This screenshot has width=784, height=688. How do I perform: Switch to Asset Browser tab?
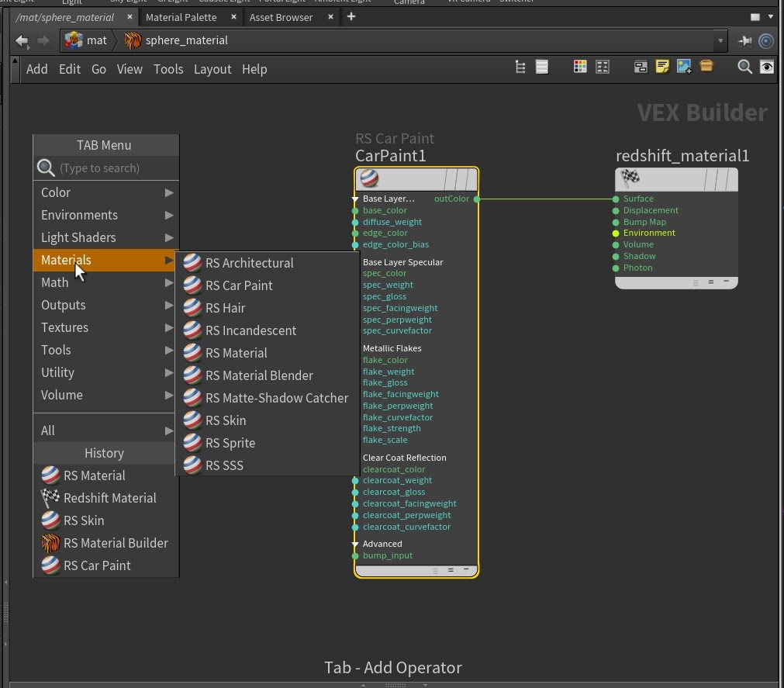click(281, 17)
